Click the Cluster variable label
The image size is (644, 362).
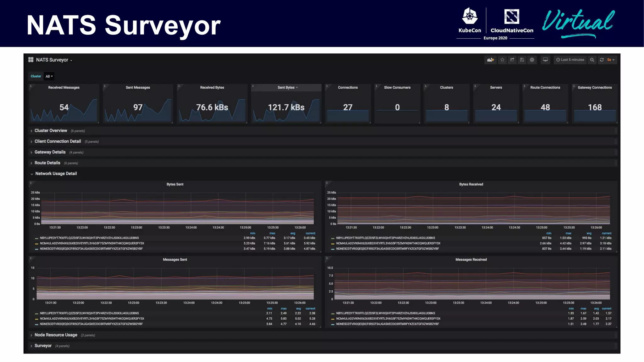(x=36, y=76)
